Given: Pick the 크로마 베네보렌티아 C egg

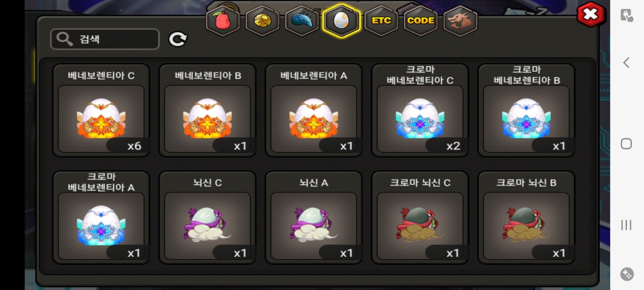Looking at the screenshot, I should [420, 111].
